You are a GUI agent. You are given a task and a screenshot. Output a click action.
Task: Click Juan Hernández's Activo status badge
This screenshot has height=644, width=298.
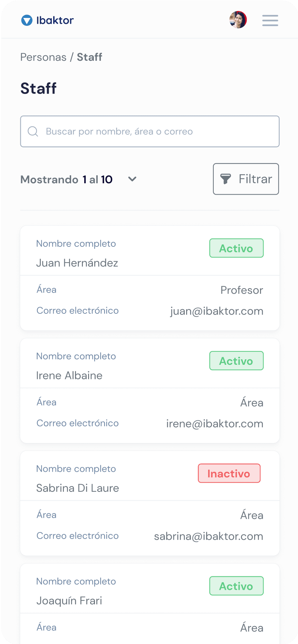pos(236,248)
